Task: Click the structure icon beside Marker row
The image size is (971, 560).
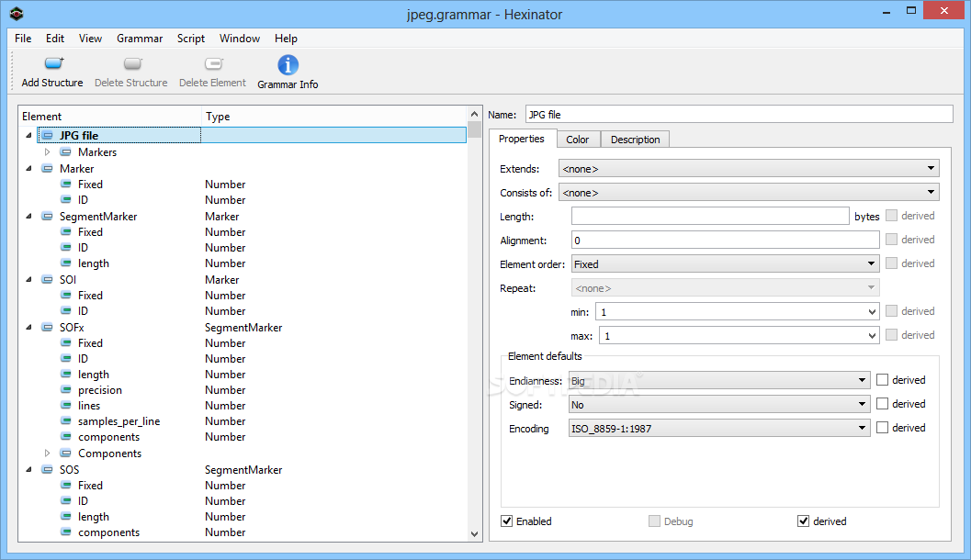Action: [x=47, y=168]
